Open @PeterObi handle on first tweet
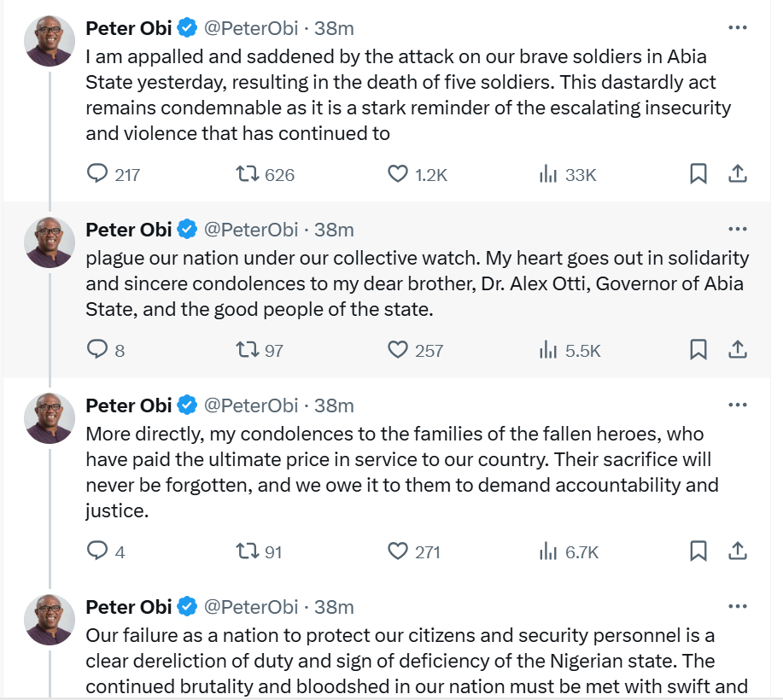 tap(251, 28)
